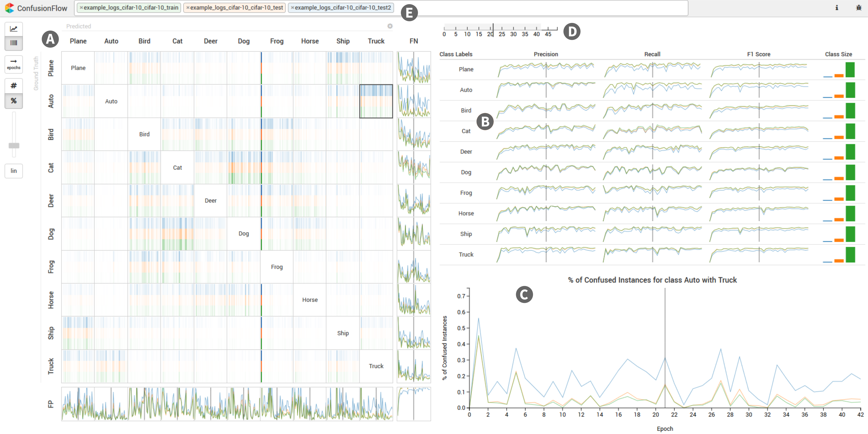
Task: Open dataset selector input field
Action: click(x=539, y=8)
